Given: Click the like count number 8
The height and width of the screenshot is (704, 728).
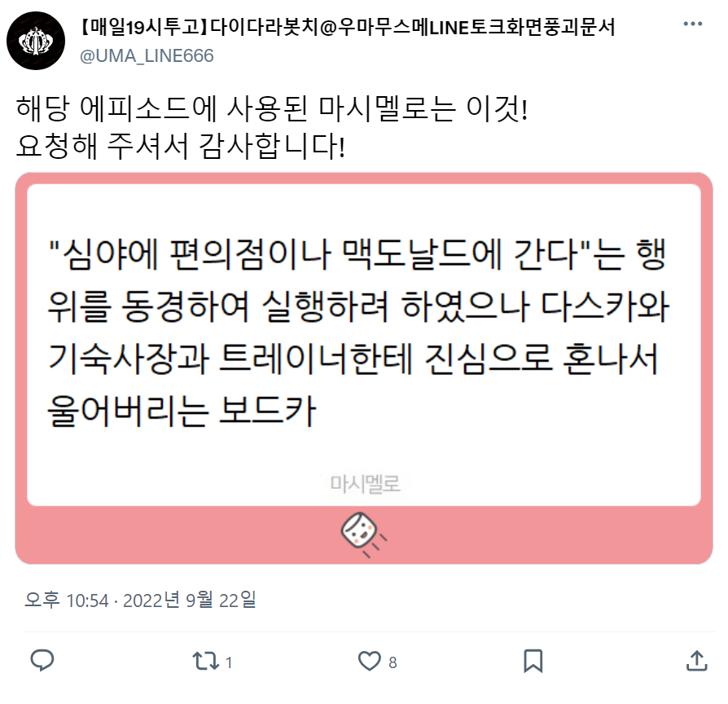Looking at the screenshot, I should pos(393,662).
